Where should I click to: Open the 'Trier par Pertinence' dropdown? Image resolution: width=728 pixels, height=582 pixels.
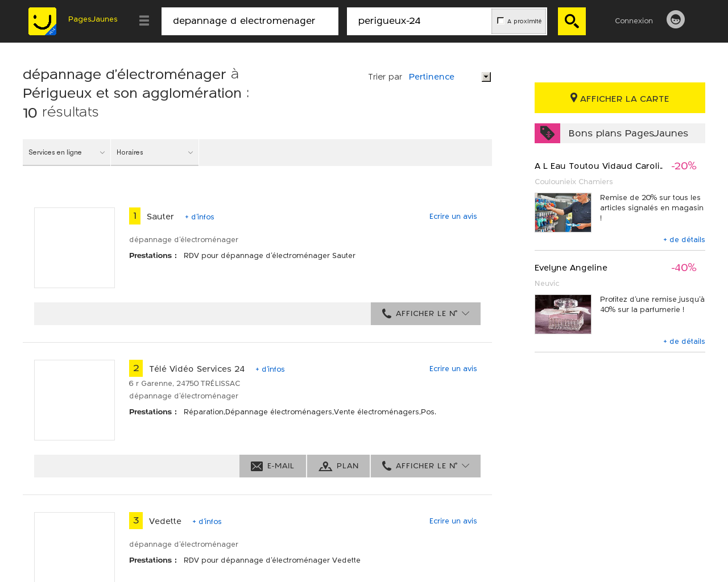pos(449,77)
